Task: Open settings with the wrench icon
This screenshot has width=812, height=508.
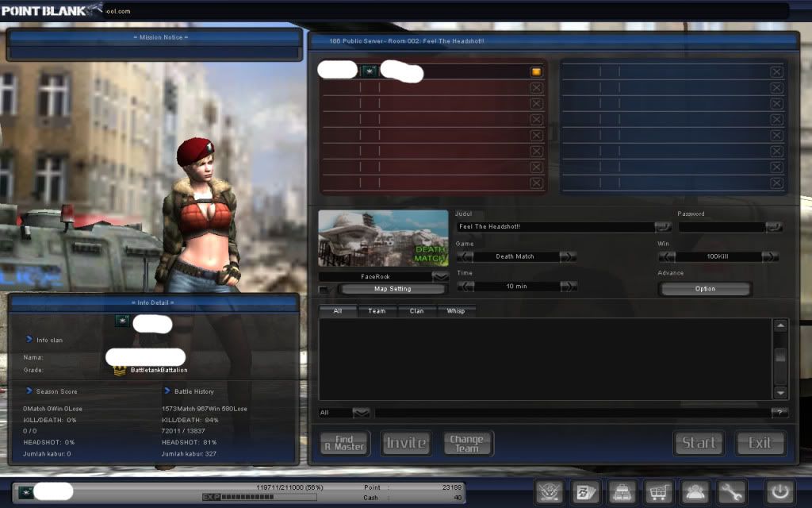Action: (x=731, y=491)
